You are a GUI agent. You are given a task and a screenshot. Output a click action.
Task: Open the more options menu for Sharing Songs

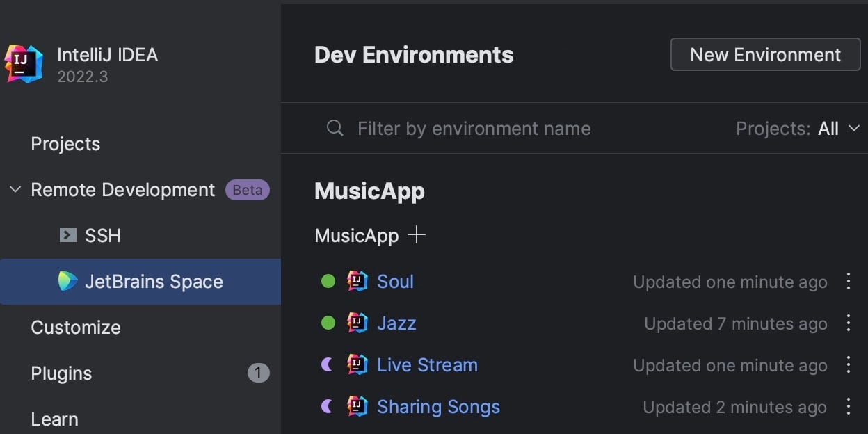[x=848, y=406]
